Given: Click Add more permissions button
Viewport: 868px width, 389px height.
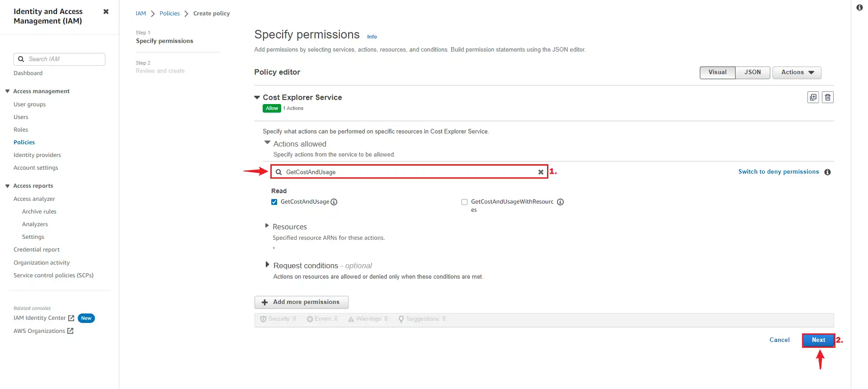Looking at the screenshot, I should (x=302, y=302).
